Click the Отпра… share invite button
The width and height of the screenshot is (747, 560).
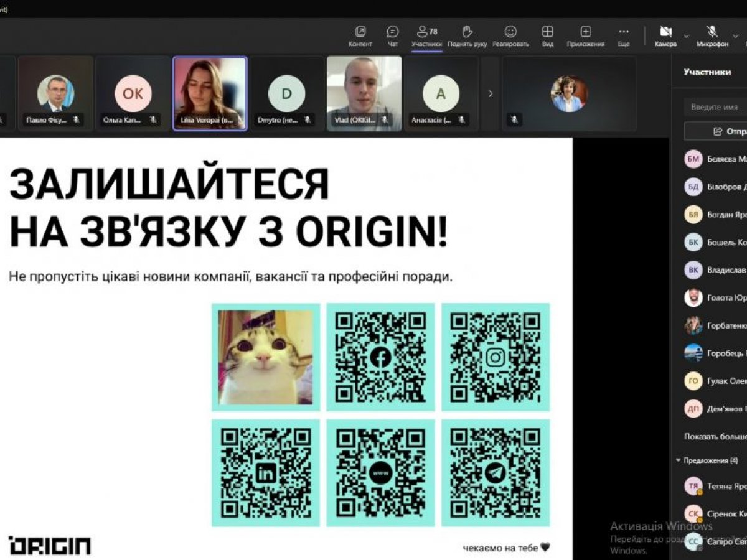point(716,131)
